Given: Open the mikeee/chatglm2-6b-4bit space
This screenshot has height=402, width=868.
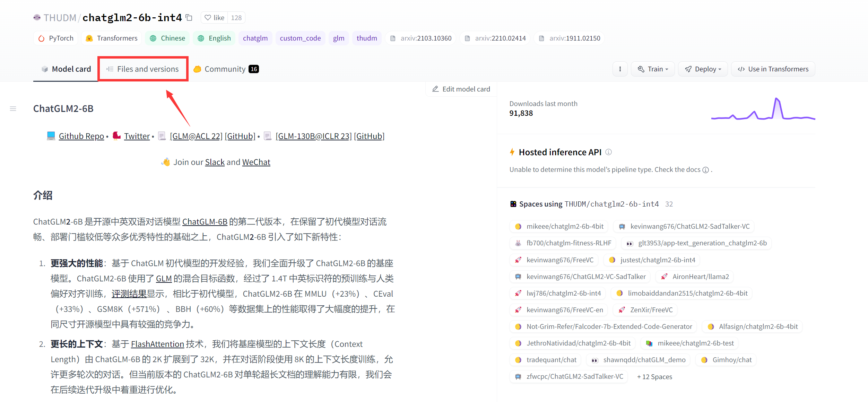Looking at the screenshot, I should click(559, 226).
